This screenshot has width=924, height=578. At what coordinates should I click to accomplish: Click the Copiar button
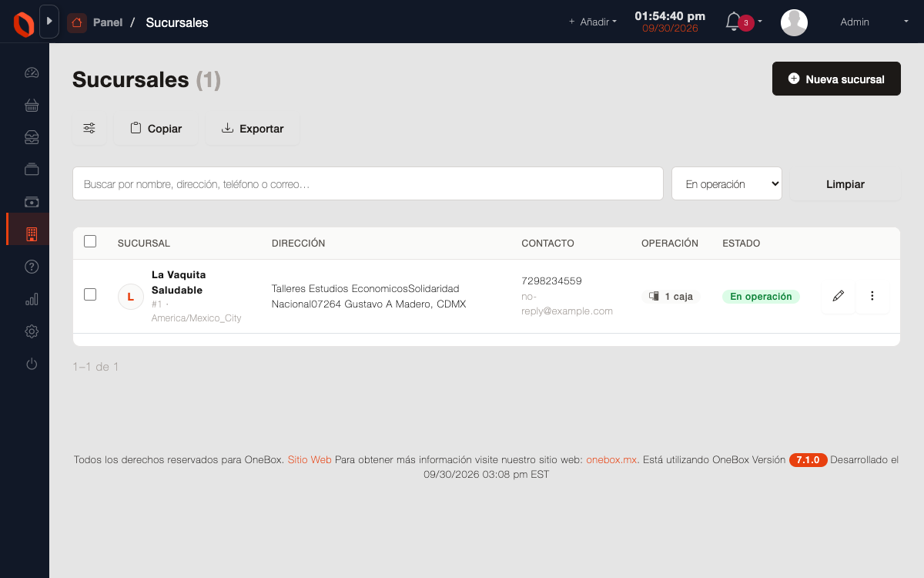[x=156, y=129]
